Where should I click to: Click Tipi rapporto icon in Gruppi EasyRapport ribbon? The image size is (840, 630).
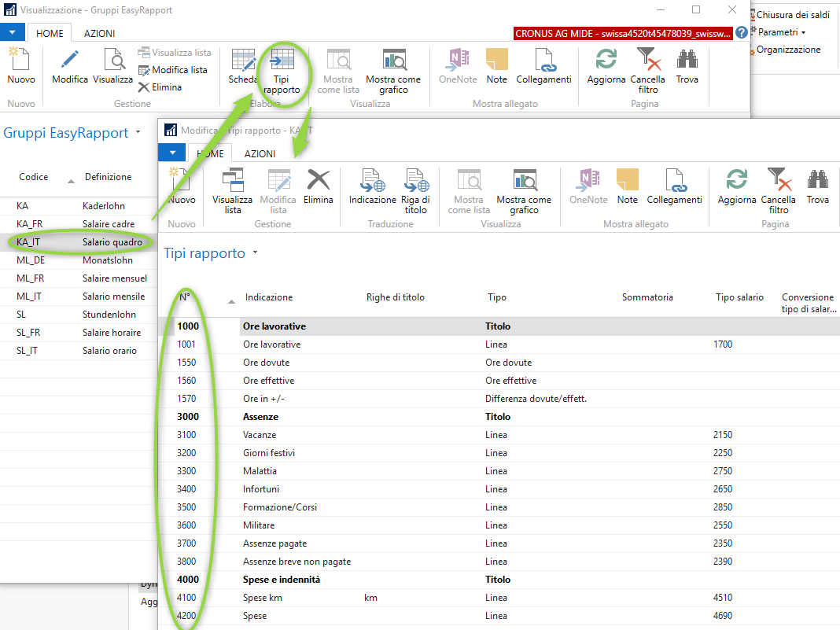pos(282,61)
